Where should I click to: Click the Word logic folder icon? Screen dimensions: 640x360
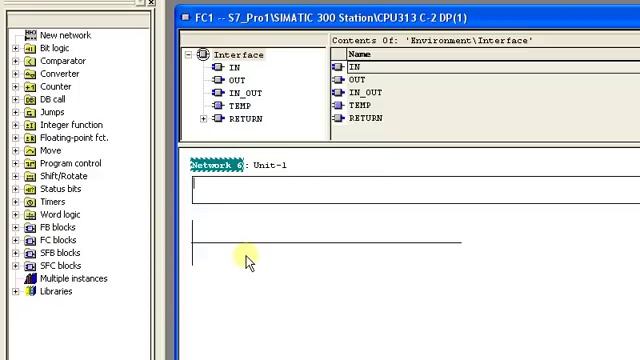(30, 215)
